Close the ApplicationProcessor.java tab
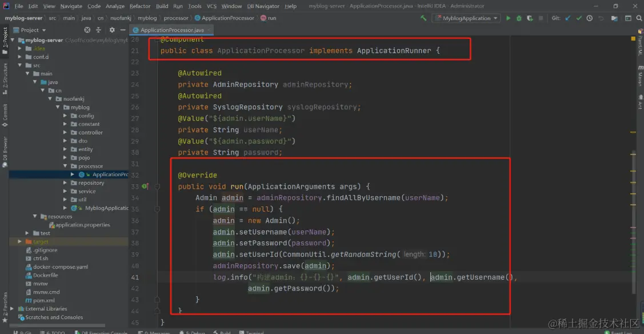Screen dimensions: 644x334 tap(209, 30)
